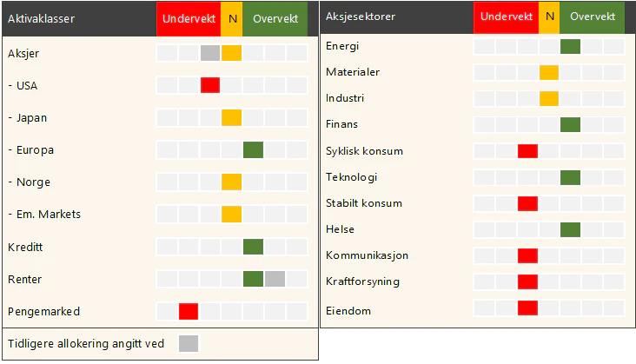Screen dimensions: 636x364
Task: Select the red Pengemarked underweight square
Action: click(189, 311)
